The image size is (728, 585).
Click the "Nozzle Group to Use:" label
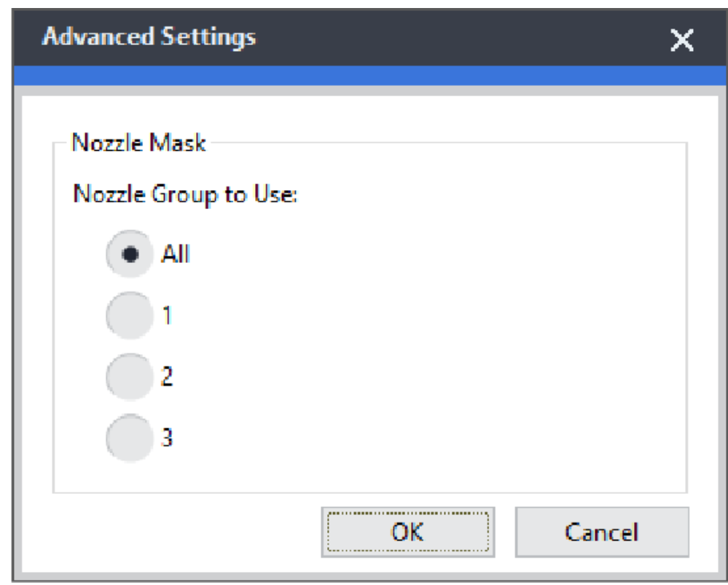[184, 195]
